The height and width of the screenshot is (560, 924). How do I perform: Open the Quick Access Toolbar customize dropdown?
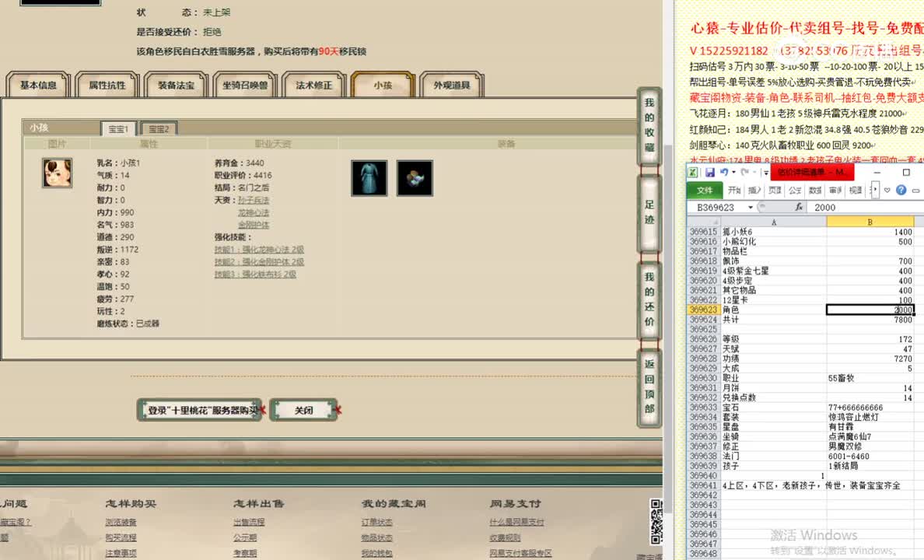point(766,172)
